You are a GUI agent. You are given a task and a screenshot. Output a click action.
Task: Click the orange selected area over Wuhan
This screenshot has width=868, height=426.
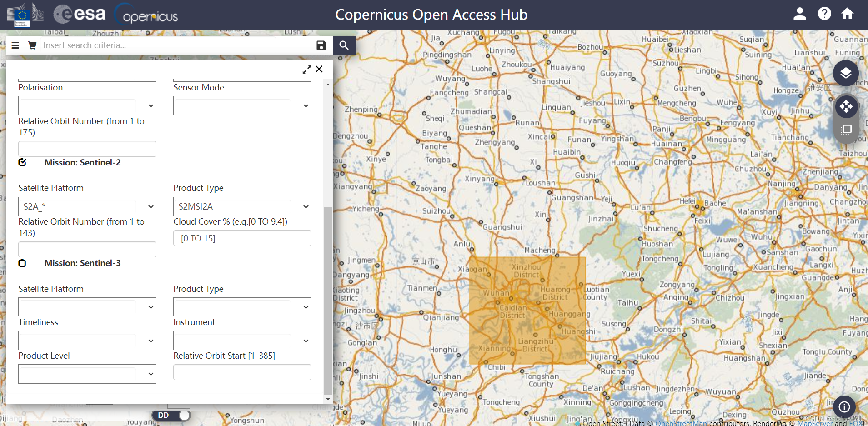[527, 311]
